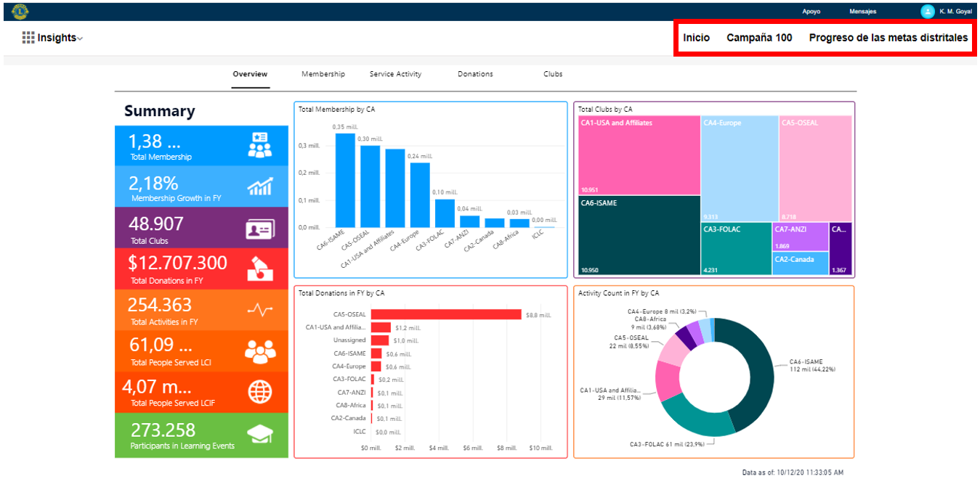Image resolution: width=980 pixels, height=479 pixels.
Task: Click the Apoyo support link
Action: pos(811,12)
